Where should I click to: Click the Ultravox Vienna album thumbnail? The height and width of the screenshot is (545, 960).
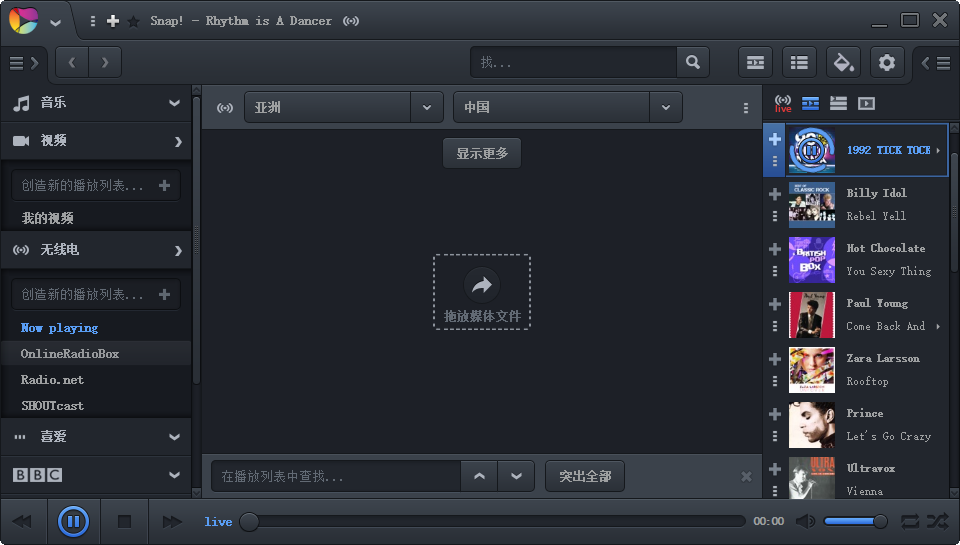tap(812, 478)
